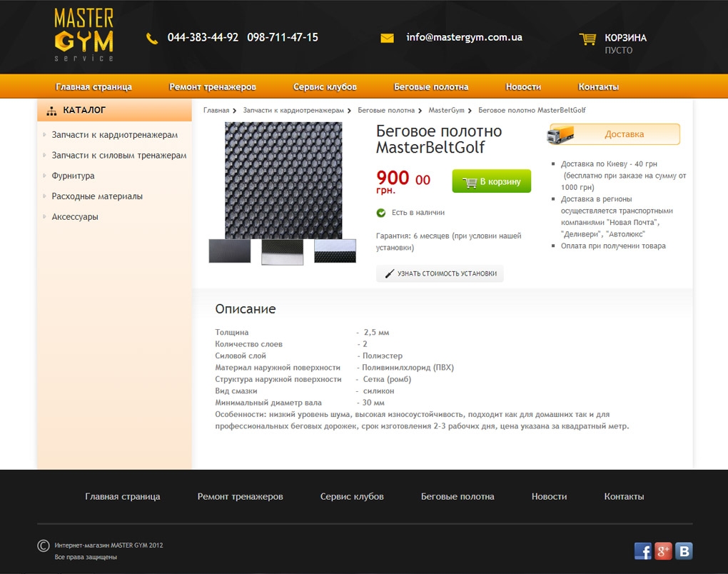The height and width of the screenshot is (574, 728).
Task: Open Контакты link in footer
Action: (x=624, y=496)
